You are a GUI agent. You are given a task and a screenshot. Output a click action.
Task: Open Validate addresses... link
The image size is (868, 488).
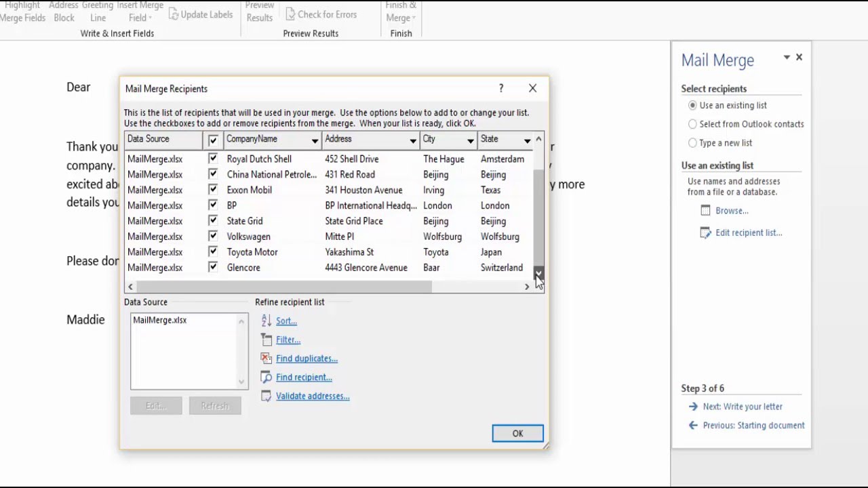point(313,396)
